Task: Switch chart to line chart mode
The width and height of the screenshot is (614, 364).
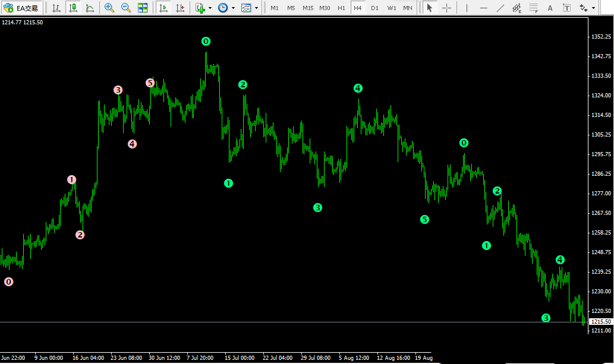Action: tap(89, 8)
